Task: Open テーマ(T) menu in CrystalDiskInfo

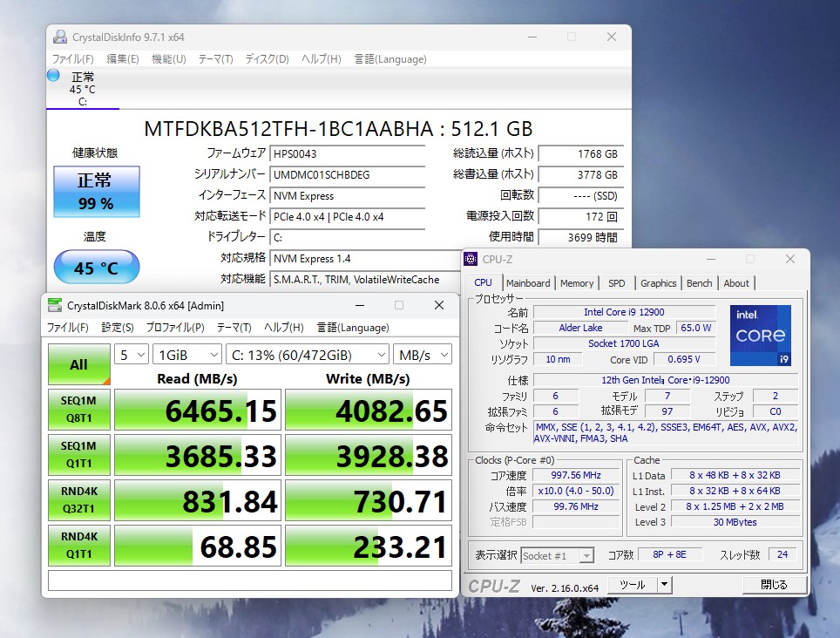Action: tap(216, 59)
